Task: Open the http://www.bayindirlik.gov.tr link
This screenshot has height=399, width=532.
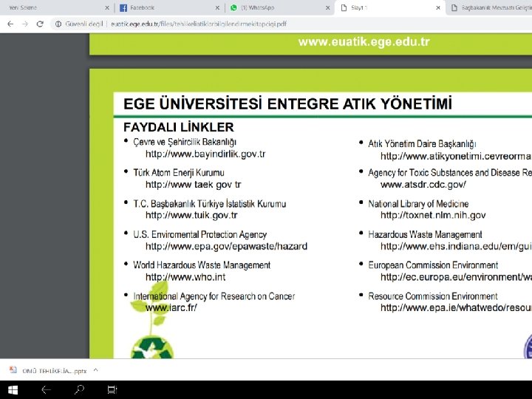Action: tap(205, 154)
